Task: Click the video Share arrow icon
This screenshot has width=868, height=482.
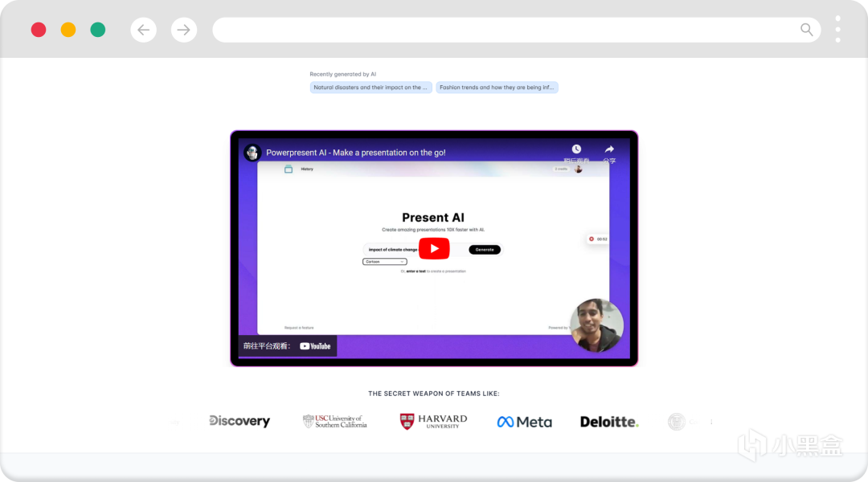Action: (x=609, y=149)
